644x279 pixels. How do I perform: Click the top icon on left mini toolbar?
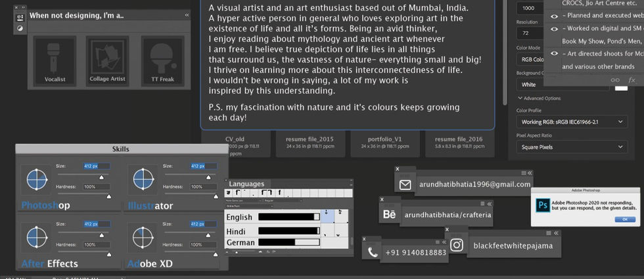coord(20,18)
